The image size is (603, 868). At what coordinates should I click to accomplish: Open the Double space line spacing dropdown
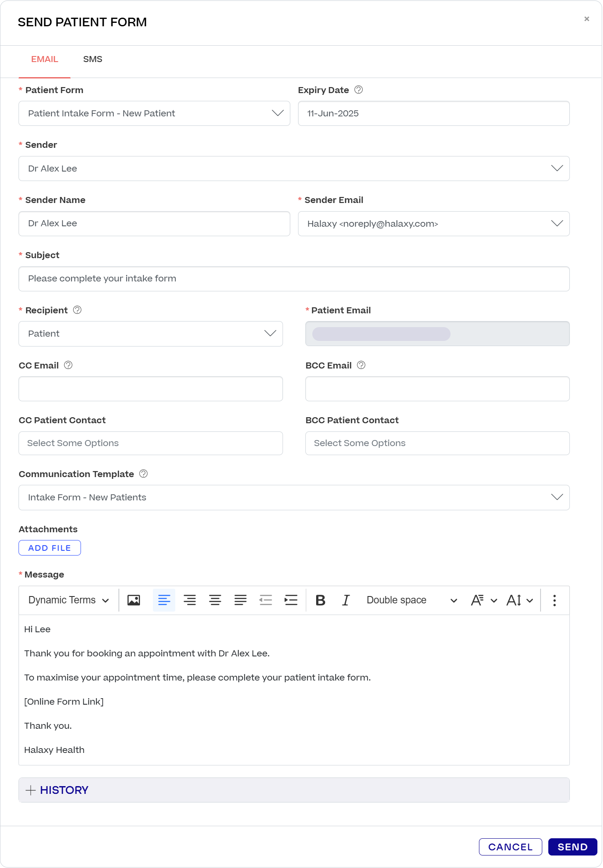coord(411,600)
